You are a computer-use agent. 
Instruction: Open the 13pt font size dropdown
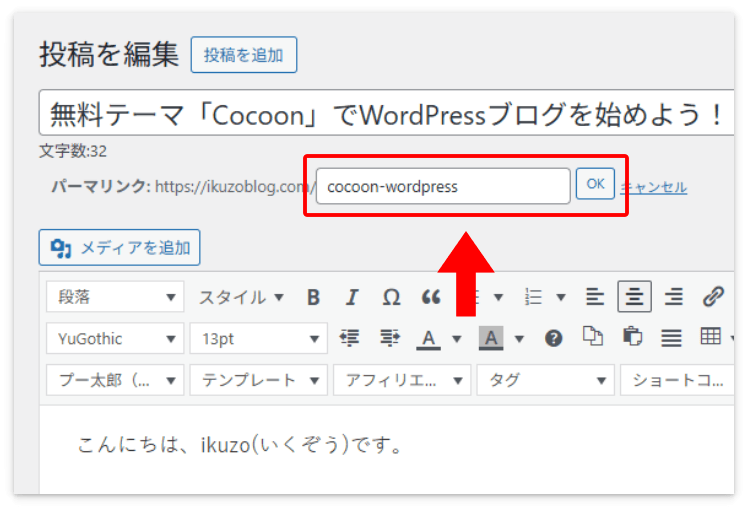tap(259, 338)
